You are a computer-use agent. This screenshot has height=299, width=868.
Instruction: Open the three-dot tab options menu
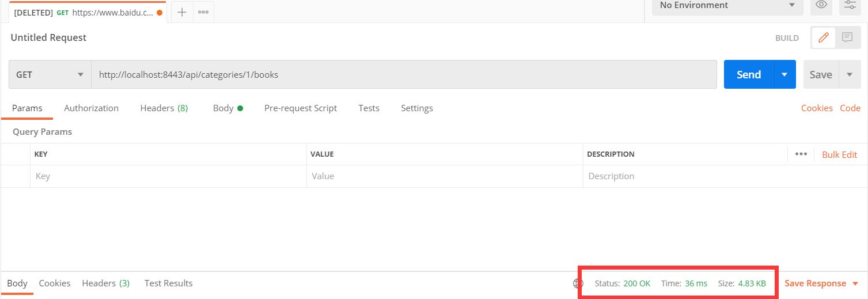pos(203,12)
